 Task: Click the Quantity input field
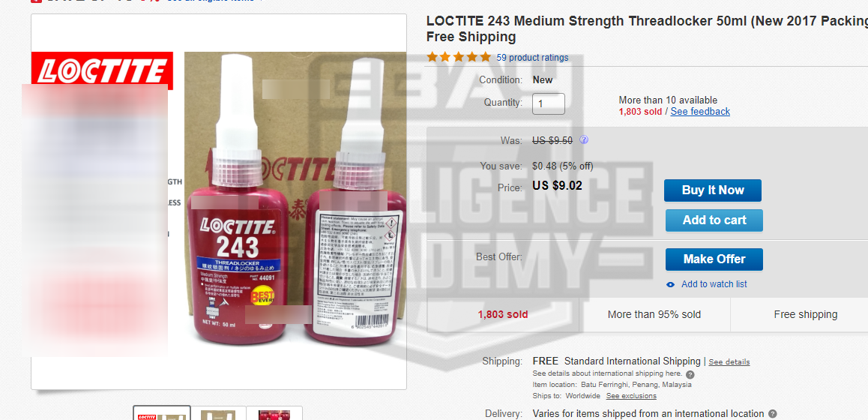click(x=549, y=103)
